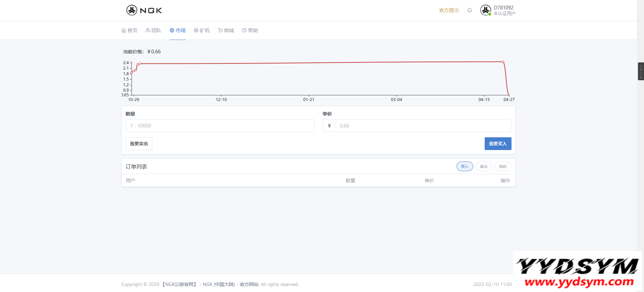The width and height of the screenshot is (644, 292).
Task: Select the 市场 market tab
Action: 178,31
